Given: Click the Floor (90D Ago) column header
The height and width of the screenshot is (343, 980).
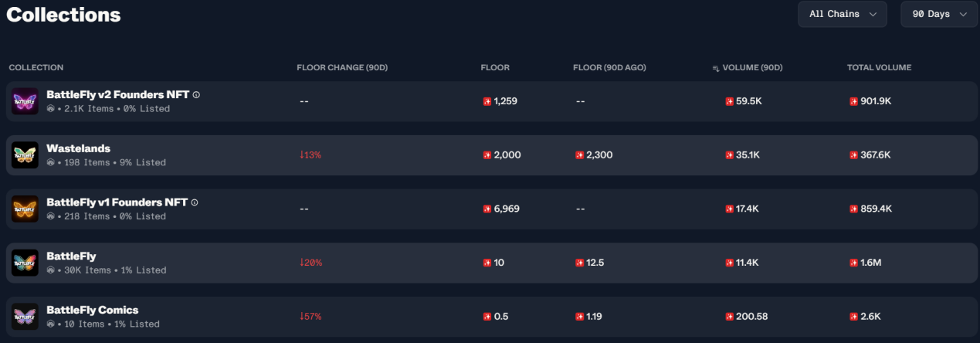Looking at the screenshot, I should tap(609, 68).
